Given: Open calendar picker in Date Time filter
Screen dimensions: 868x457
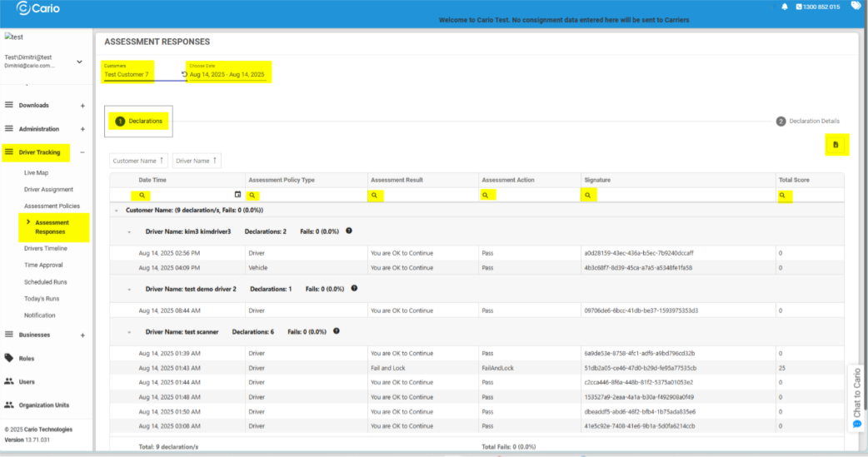Looking at the screenshot, I should coord(237,195).
